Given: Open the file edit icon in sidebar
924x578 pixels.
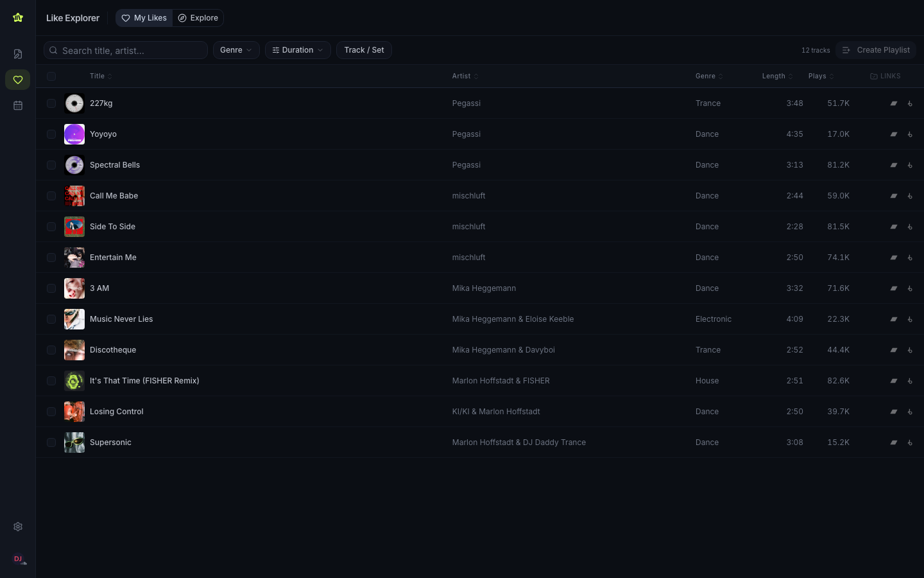Looking at the screenshot, I should pyautogui.click(x=18, y=54).
